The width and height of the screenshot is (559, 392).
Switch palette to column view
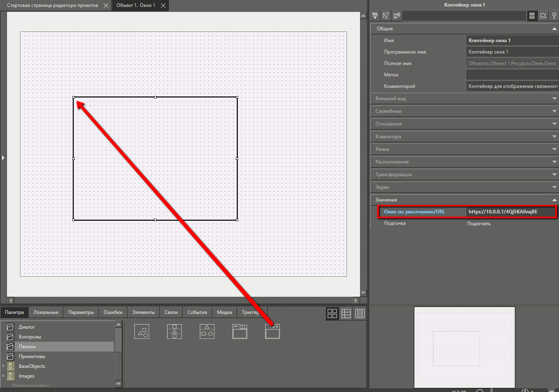click(360, 314)
